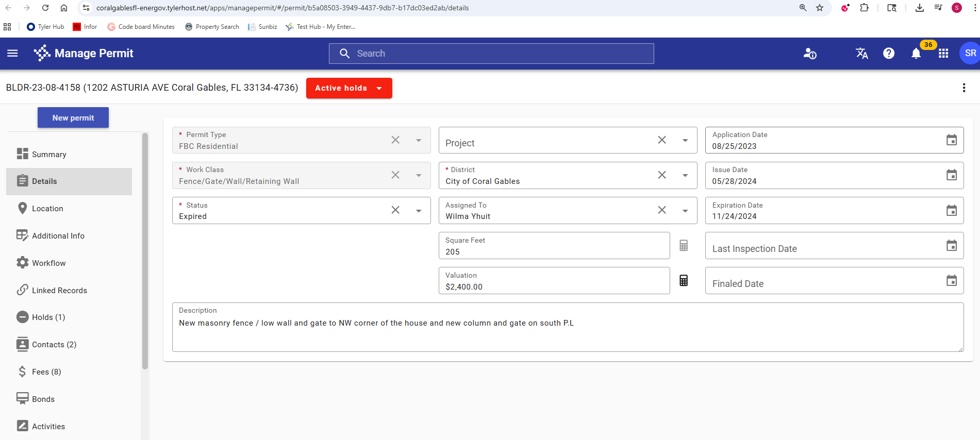Expand the Status dropdown
The image size is (980, 440).
[419, 211]
